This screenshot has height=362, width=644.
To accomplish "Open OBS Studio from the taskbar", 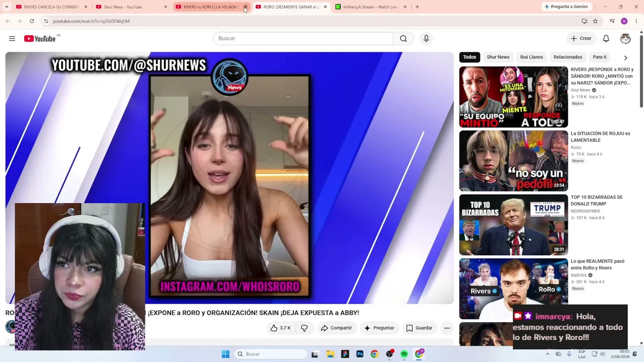I will click(x=389, y=354).
